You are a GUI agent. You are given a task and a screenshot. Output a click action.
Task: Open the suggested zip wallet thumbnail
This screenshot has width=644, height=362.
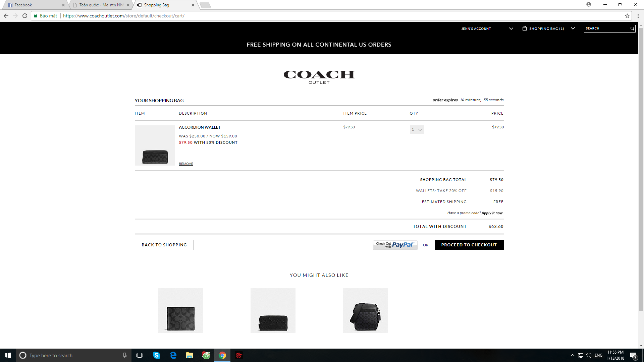[x=273, y=310]
